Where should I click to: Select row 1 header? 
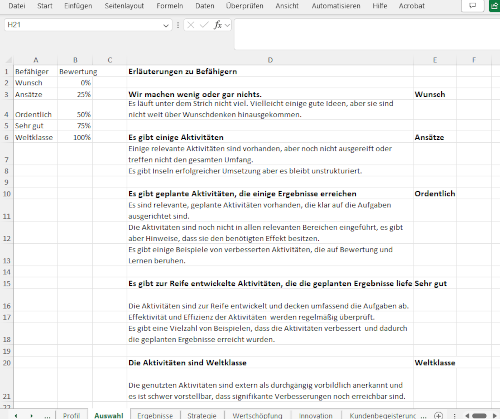[6, 72]
